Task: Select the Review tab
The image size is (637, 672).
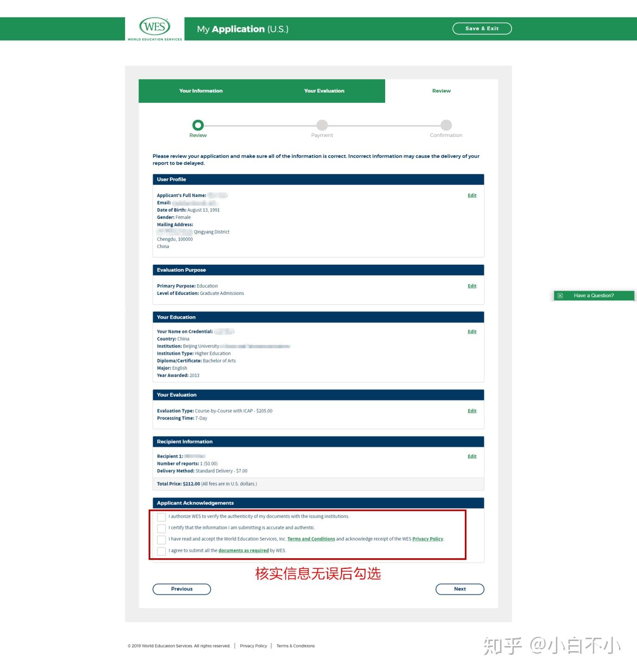Action: pos(440,91)
